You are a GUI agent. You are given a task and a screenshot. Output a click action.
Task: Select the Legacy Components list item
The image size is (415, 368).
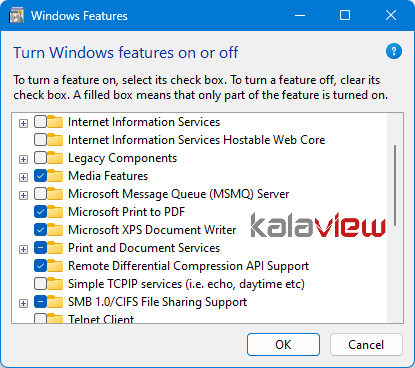pos(122,158)
